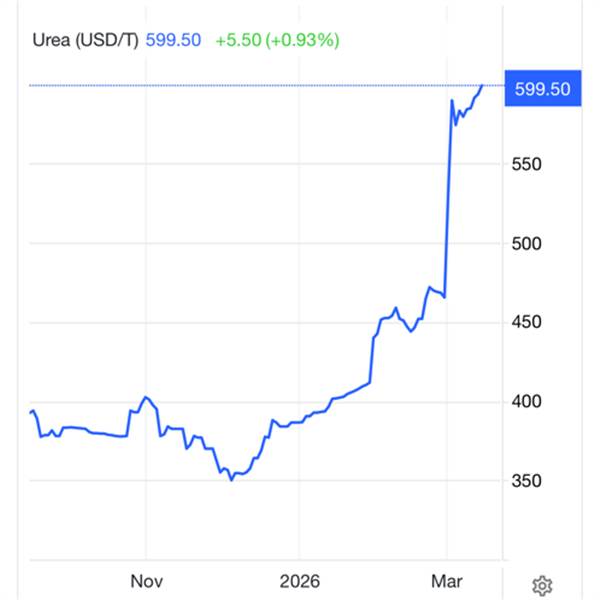Click the 450 price axis label
Image resolution: width=600 pixels, height=600 pixels.
pyautogui.click(x=526, y=322)
